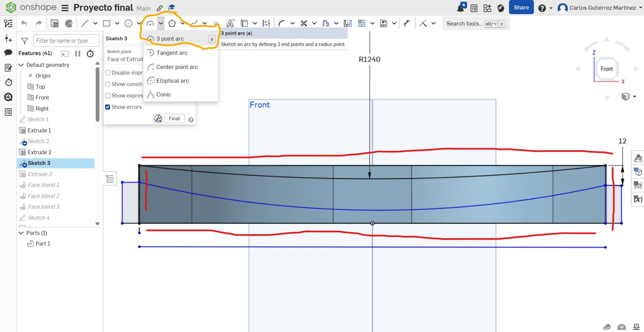Click the Redo arrow in the toolbar

pos(39,23)
